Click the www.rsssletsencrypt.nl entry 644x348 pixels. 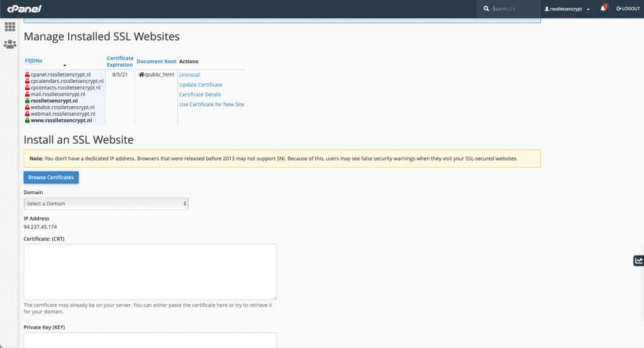coord(61,121)
